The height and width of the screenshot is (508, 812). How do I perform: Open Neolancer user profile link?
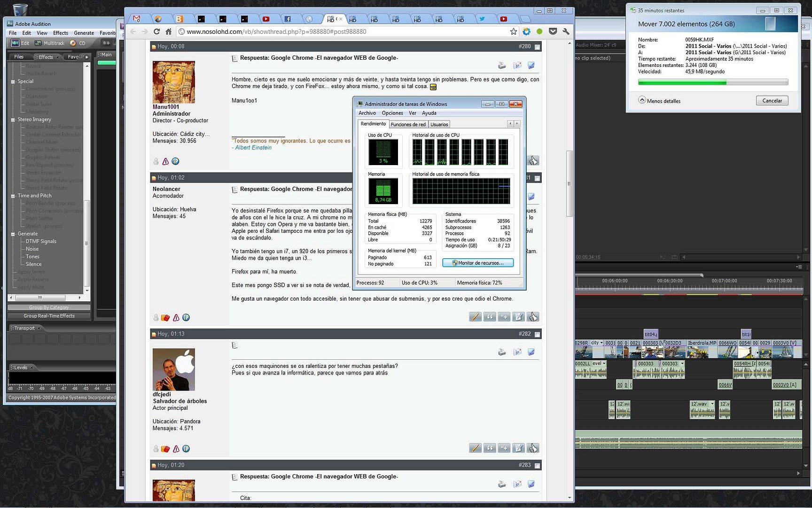(x=166, y=189)
